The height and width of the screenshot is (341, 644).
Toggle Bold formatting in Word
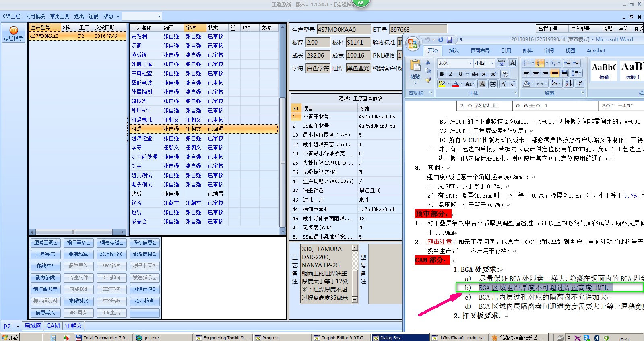pos(442,74)
